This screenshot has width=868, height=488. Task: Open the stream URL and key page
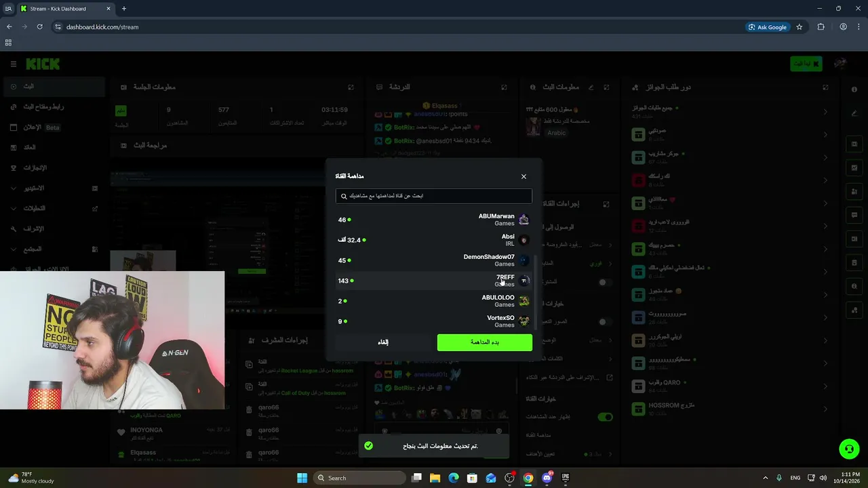coord(53,106)
